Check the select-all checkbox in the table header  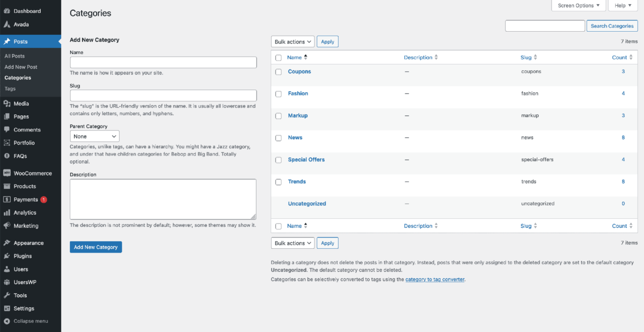pos(279,57)
